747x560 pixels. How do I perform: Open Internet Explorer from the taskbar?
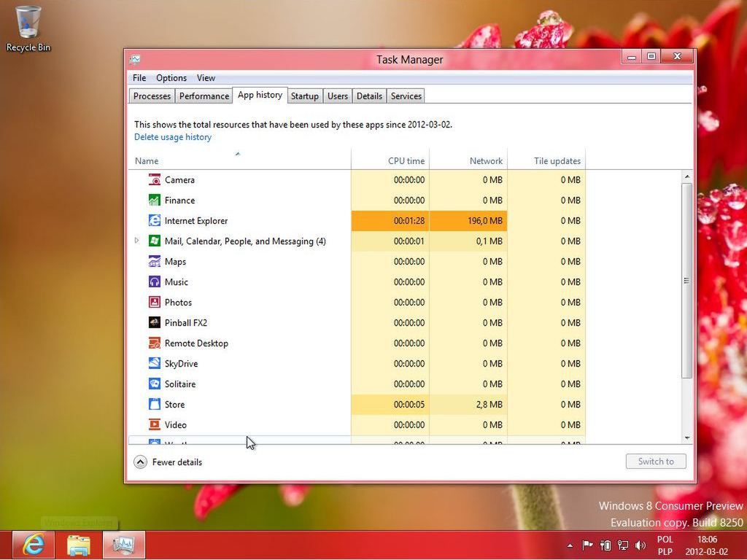tap(34, 545)
